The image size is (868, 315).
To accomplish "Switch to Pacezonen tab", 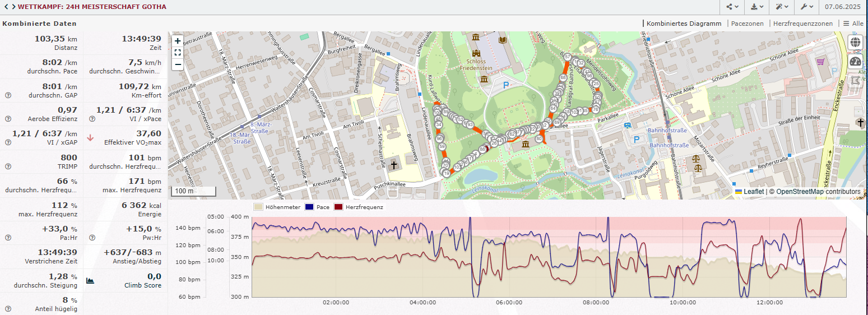I will coord(747,24).
